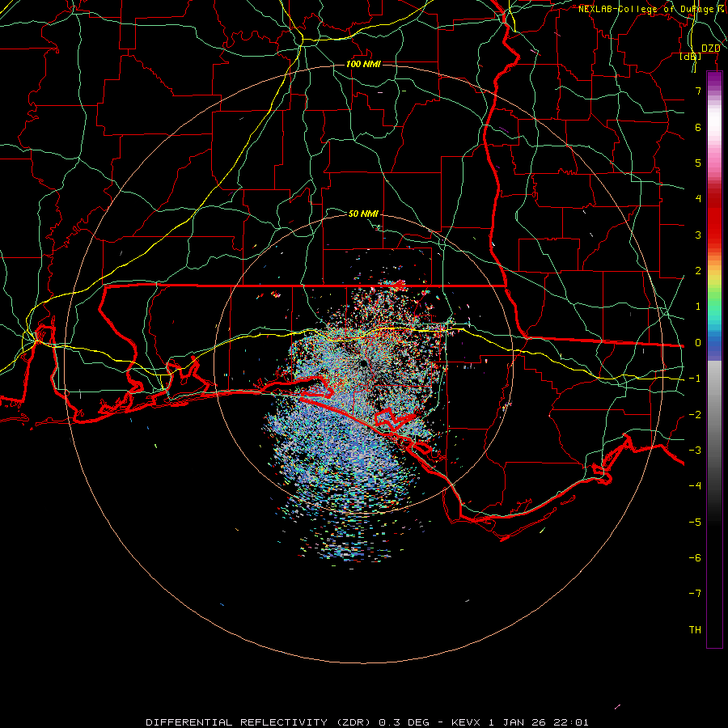
Task: Click the "-1" value on the scale
Action: coord(695,379)
